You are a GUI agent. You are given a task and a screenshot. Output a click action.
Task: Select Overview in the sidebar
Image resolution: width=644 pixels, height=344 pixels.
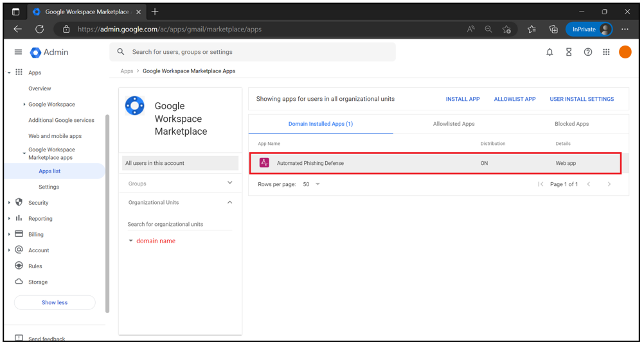40,89
